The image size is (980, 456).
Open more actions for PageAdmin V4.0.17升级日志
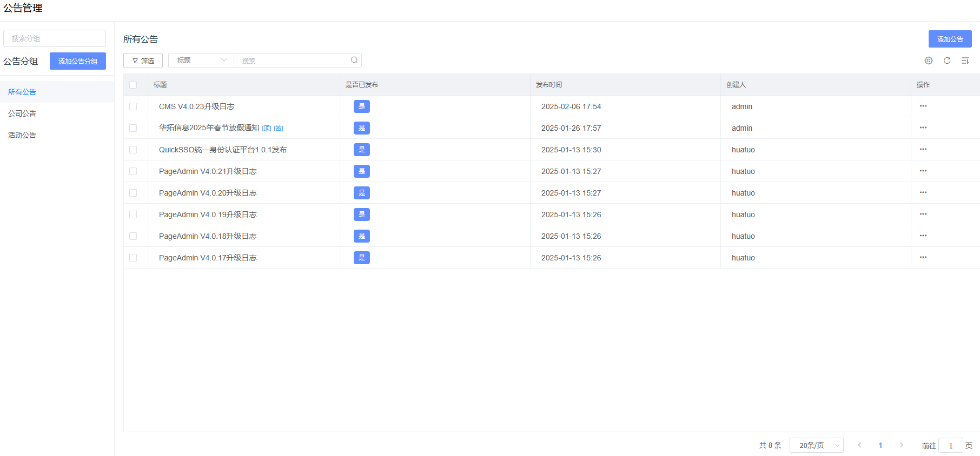tap(923, 258)
